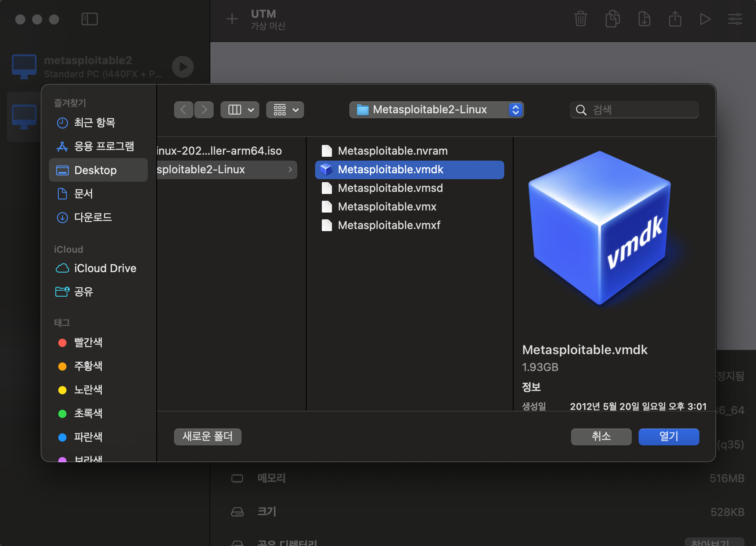The height and width of the screenshot is (546, 756).
Task: Expand the sploitable2-Linux folder chevron
Action: tap(290, 169)
